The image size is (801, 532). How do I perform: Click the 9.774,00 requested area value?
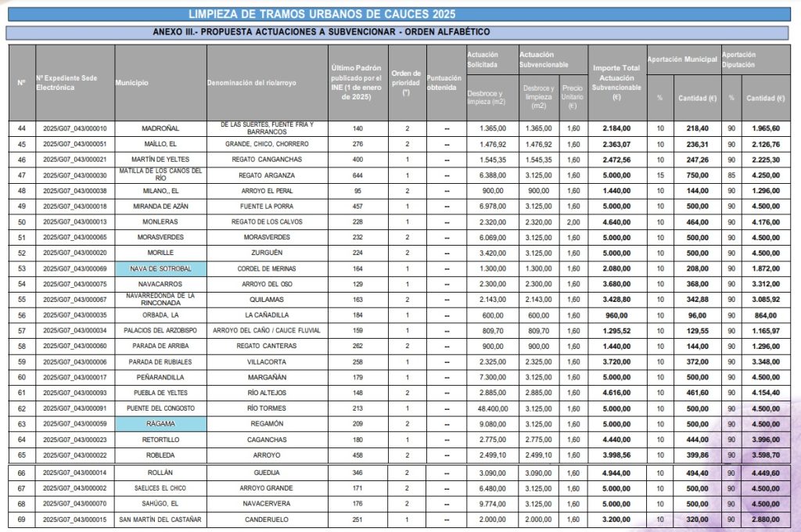pos(493,504)
